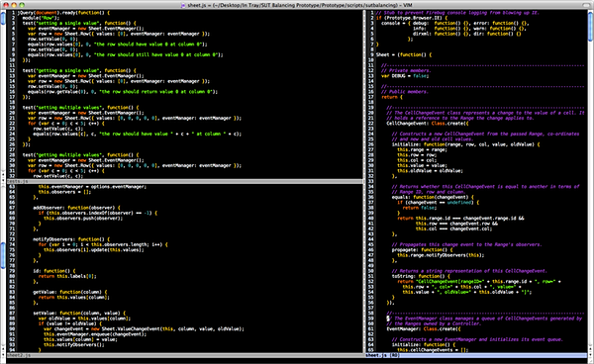Focus the tests.js status line
The width and height of the screenshot is (594, 364).
[x=184, y=182]
